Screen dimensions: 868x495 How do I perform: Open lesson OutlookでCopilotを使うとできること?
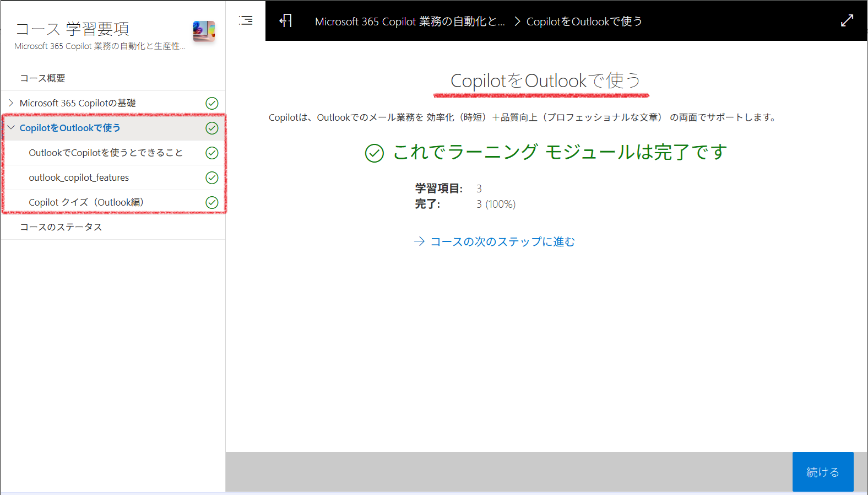pos(106,153)
